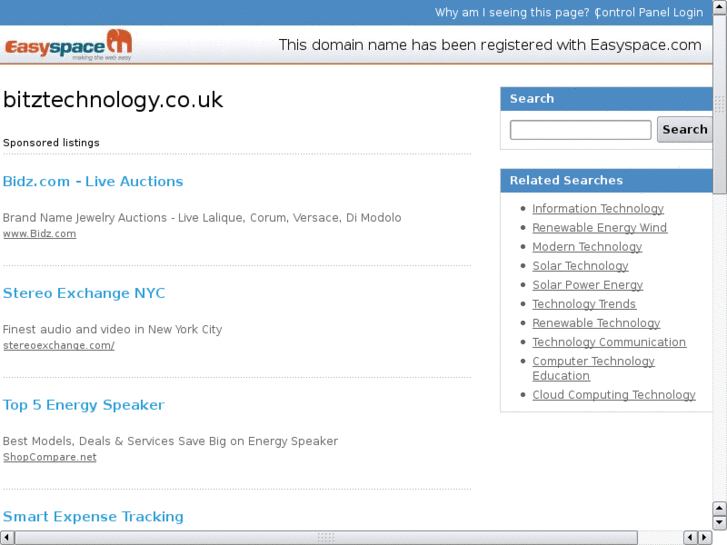Viewport: 727px width, 545px height.
Task: Select Information Technology related search
Action: coord(598,209)
